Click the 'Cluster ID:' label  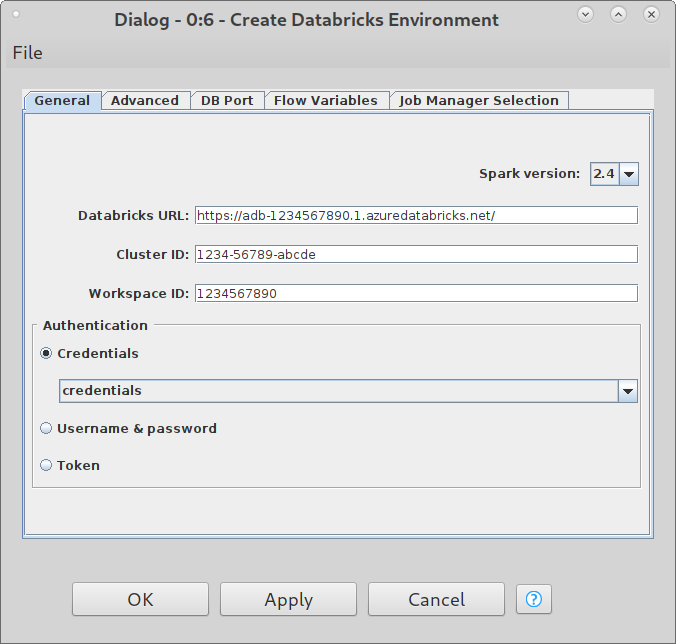coord(153,254)
